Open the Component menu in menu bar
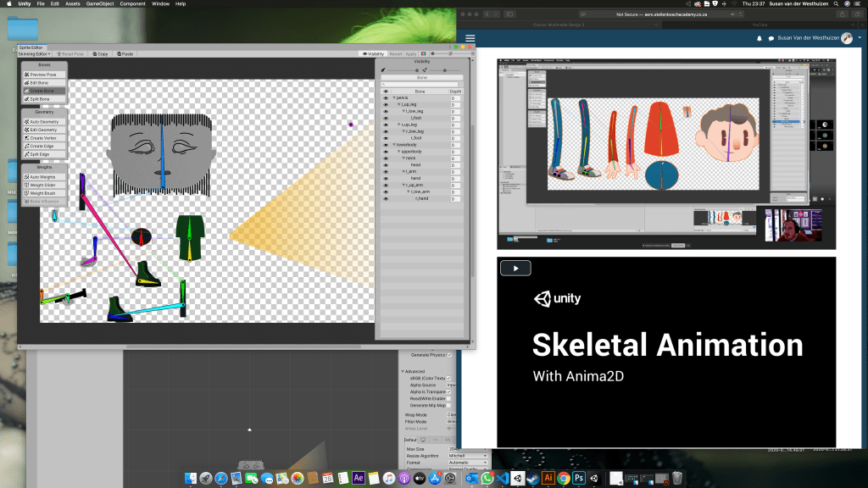The width and height of the screenshot is (868, 488). 132,4
